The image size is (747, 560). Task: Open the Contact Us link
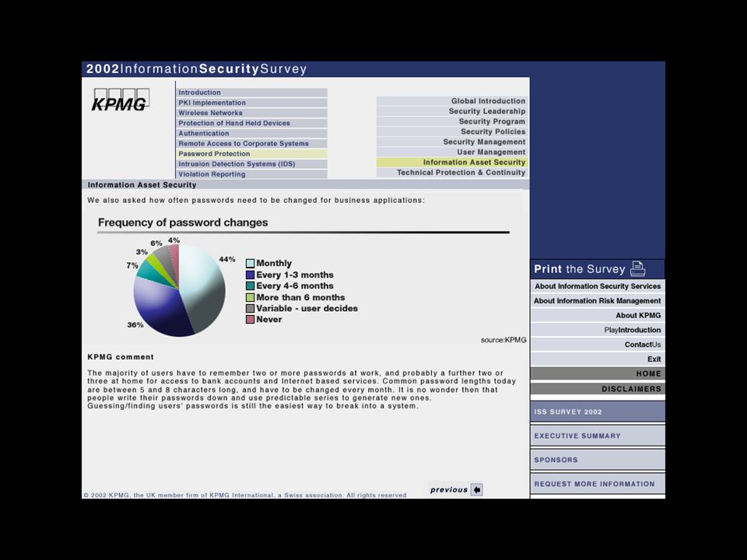click(x=598, y=345)
